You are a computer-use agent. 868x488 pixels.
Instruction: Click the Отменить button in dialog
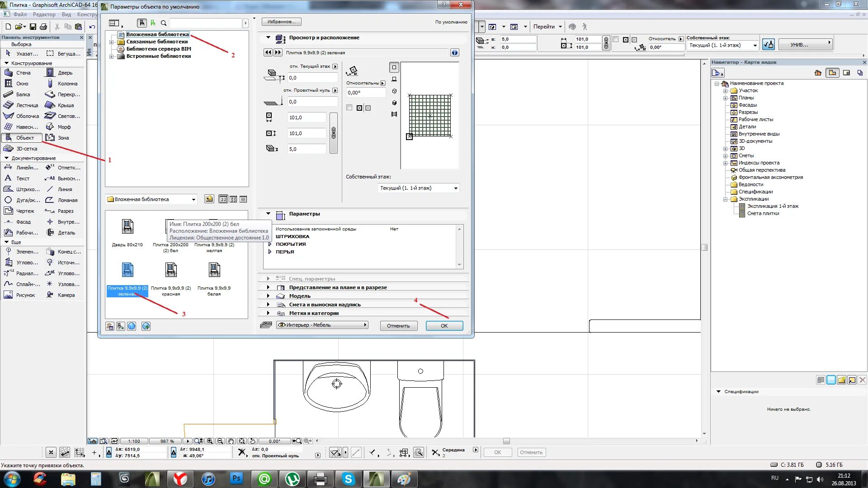tap(398, 326)
